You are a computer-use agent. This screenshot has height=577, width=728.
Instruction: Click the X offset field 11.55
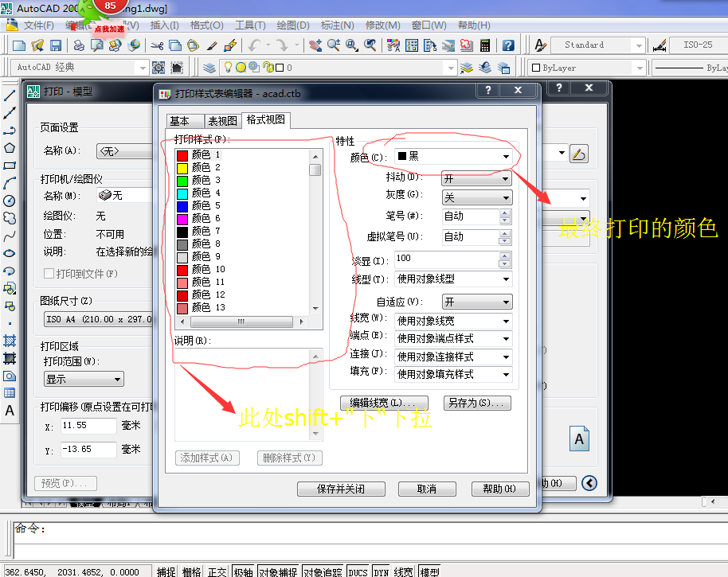click(88, 426)
